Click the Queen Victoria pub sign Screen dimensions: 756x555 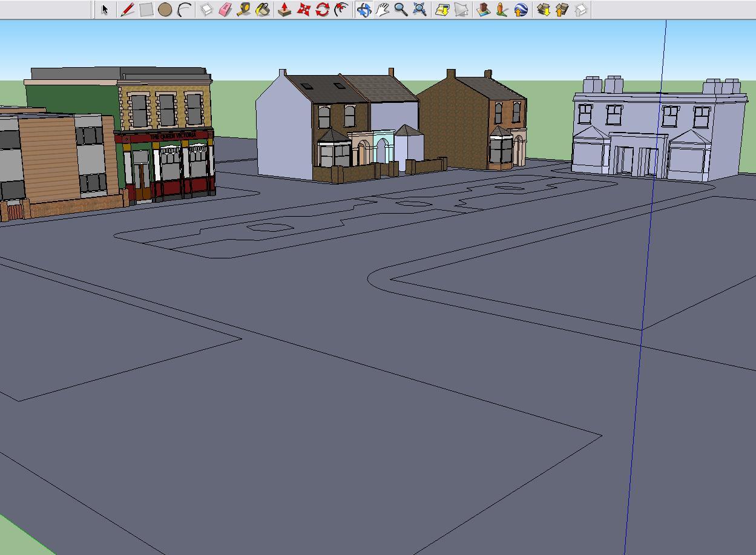[172, 136]
